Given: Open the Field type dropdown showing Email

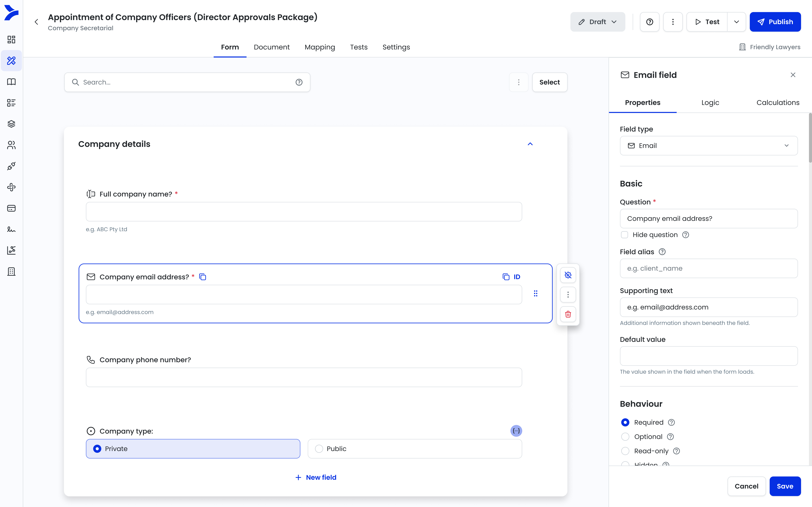Looking at the screenshot, I should [x=708, y=146].
